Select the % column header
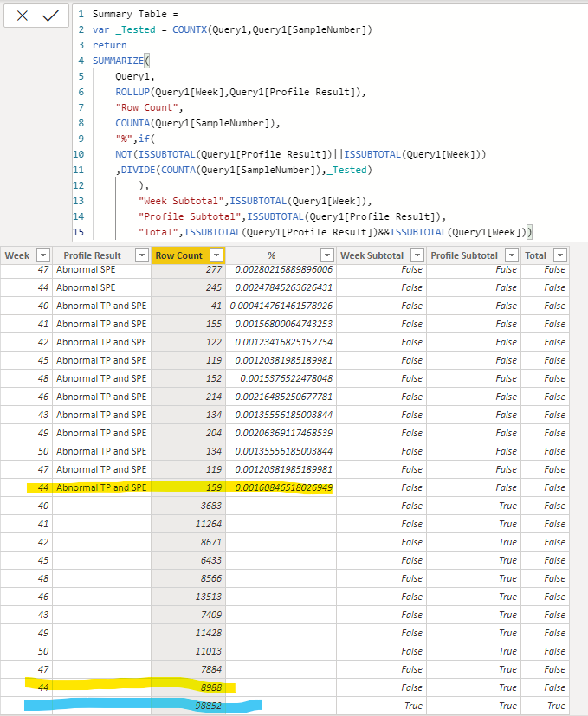This screenshot has width=588, height=716. (272, 255)
